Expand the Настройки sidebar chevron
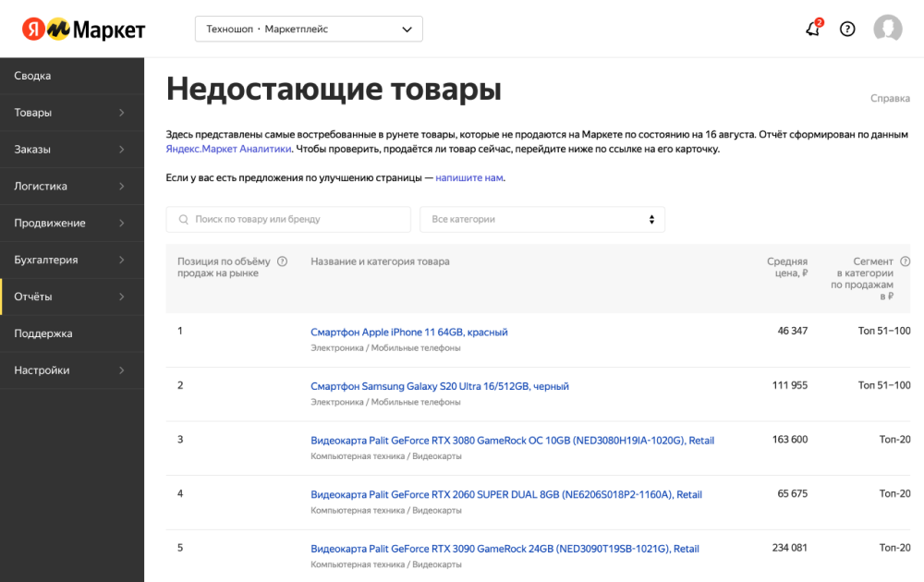The width and height of the screenshot is (924, 582). pos(121,370)
